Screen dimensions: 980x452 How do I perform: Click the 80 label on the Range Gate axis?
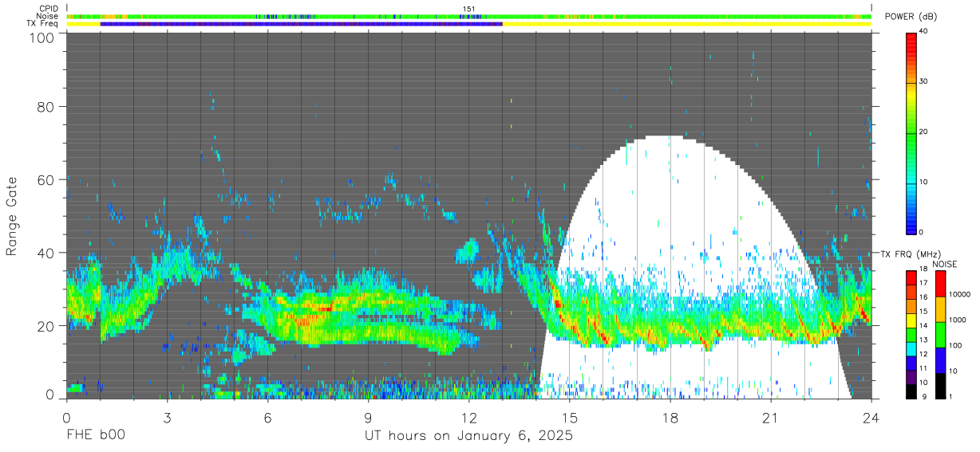coord(45,107)
